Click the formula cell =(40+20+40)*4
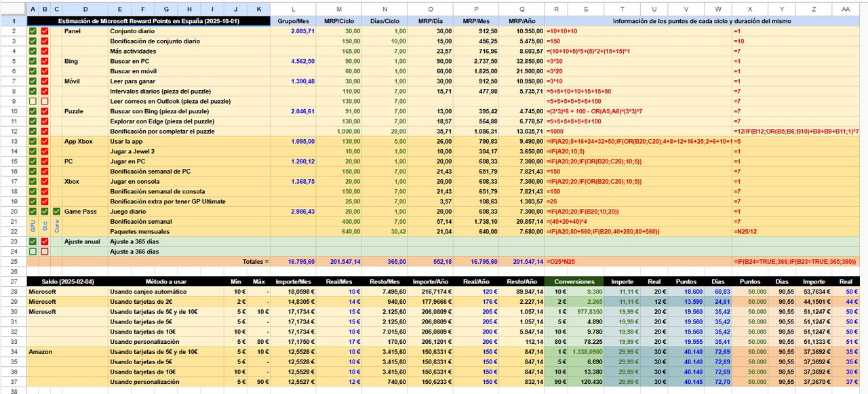 [638, 222]
